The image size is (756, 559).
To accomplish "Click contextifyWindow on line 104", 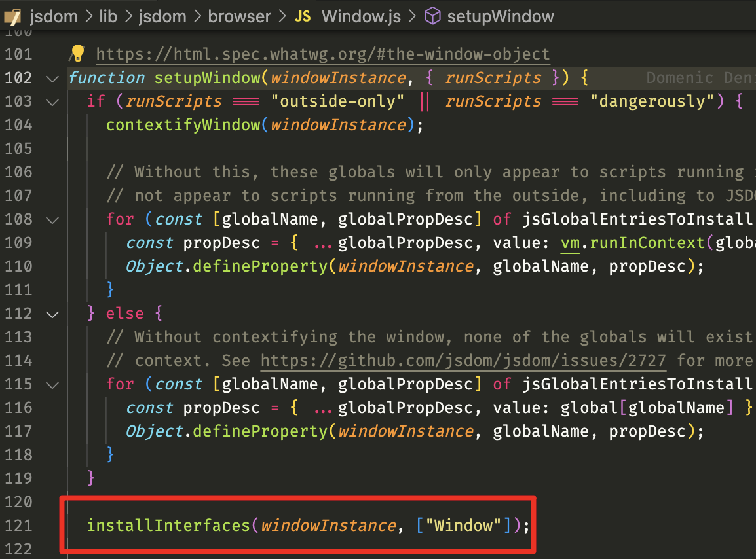I will tap(183, 125).
